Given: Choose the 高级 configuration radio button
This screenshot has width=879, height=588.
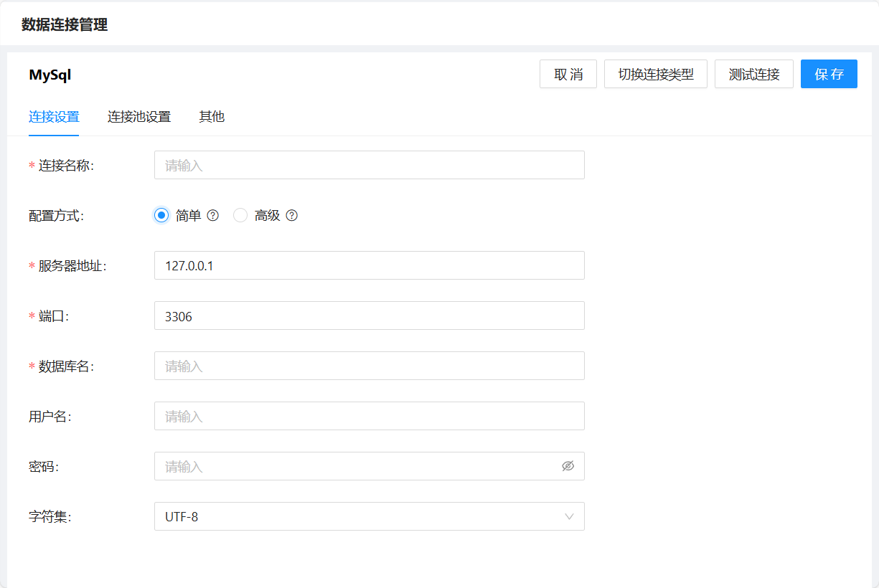Looking at the screenshot, I should (x=240, y=215).
